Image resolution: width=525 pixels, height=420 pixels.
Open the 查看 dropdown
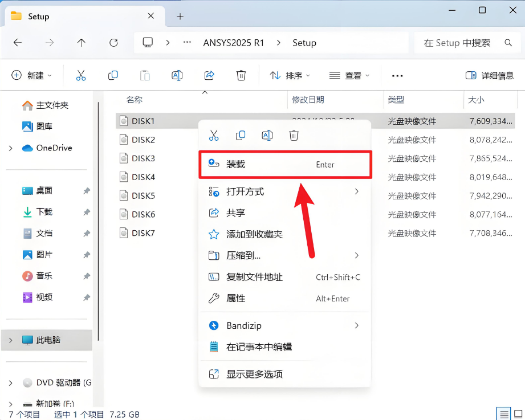pyautogui.click(x=349, y=76)
